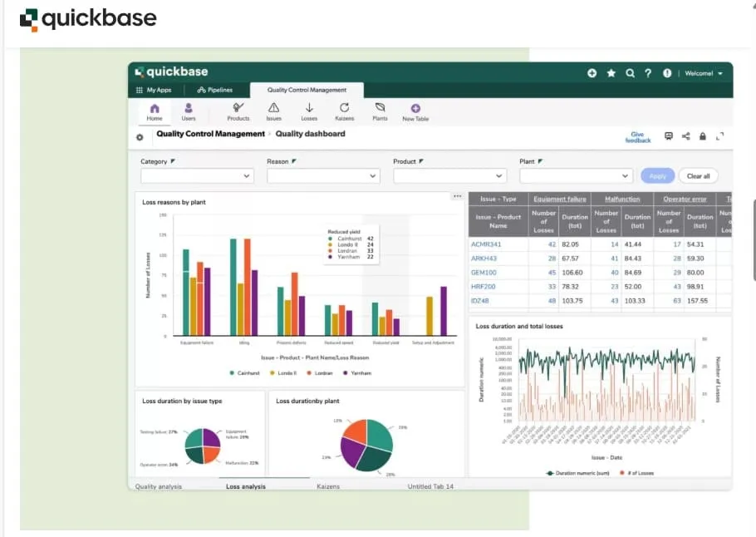The width and height of the screenshot is (756, 537).
Task: Open help with the question mark icon
Action: click(x=648, y=73)
